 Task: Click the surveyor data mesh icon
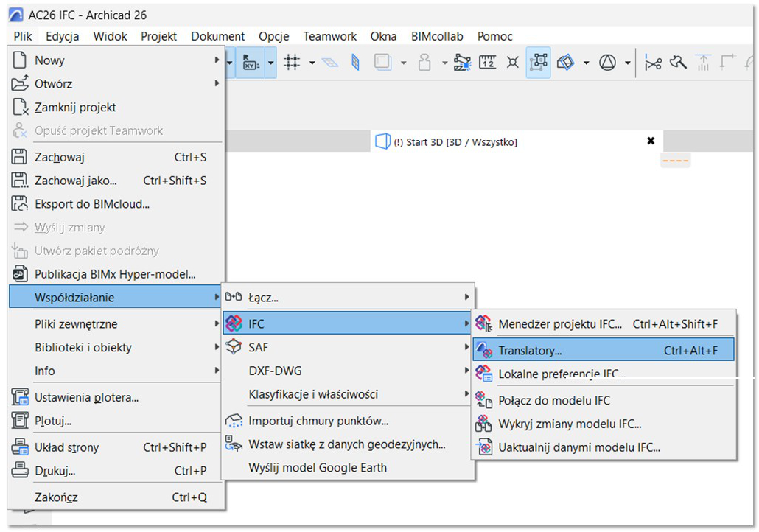coord(234,444)
